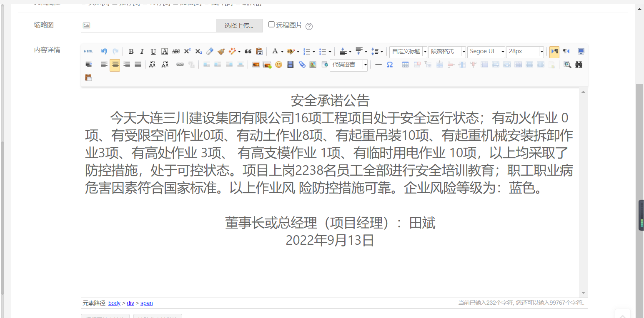Toggle strikethrough formatting

[176, 51]
